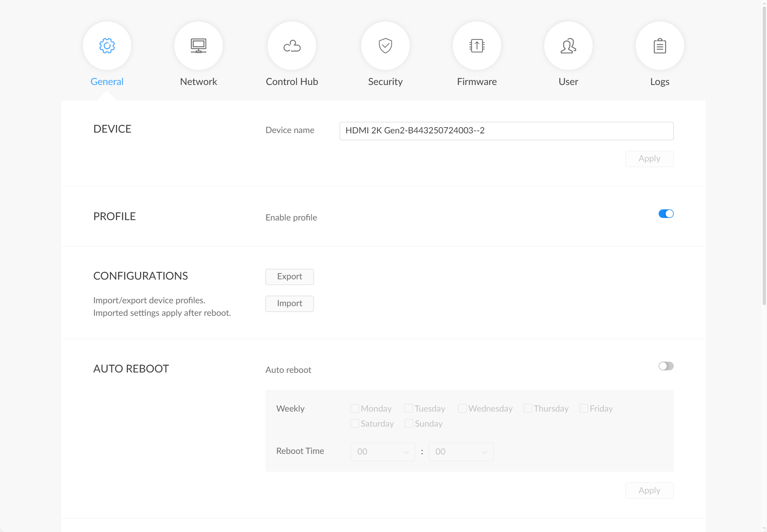Screen dimensions: 767x532
Task: Open the User accounts icon
Action: tap(568, 46)
